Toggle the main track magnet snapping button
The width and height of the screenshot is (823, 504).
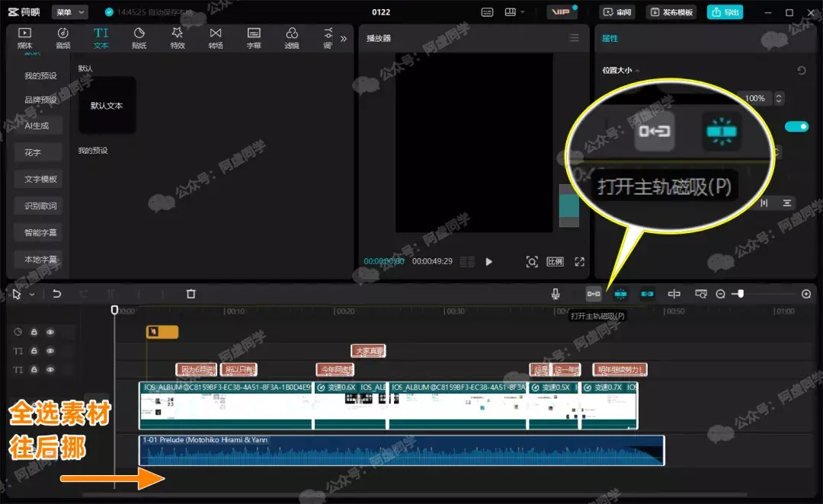pyautogui.click(x=594, y=294)
